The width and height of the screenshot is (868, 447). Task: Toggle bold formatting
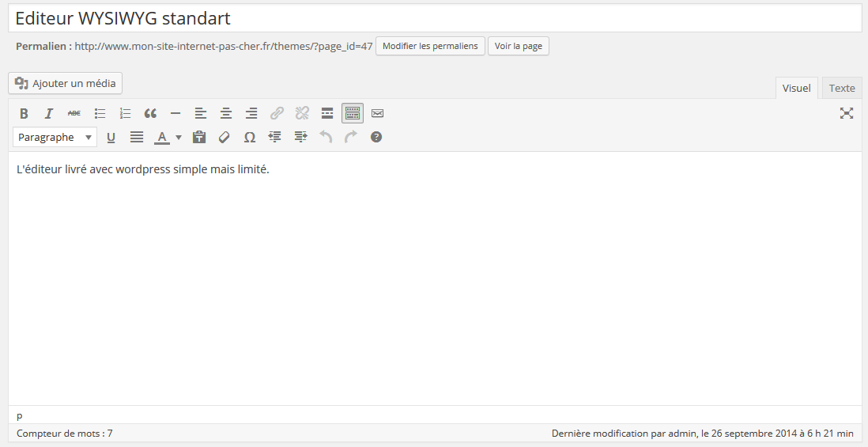pyautogui.click(x=24, y=113)
